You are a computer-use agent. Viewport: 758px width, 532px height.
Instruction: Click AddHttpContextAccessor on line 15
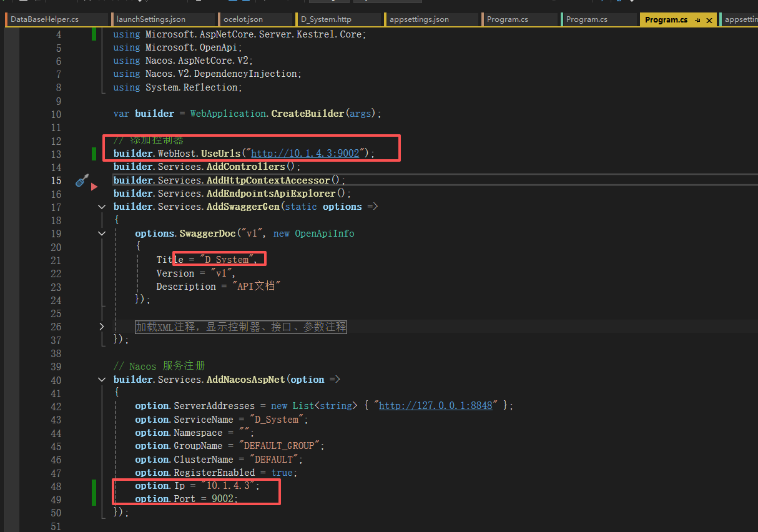click(x=268, y=180)
